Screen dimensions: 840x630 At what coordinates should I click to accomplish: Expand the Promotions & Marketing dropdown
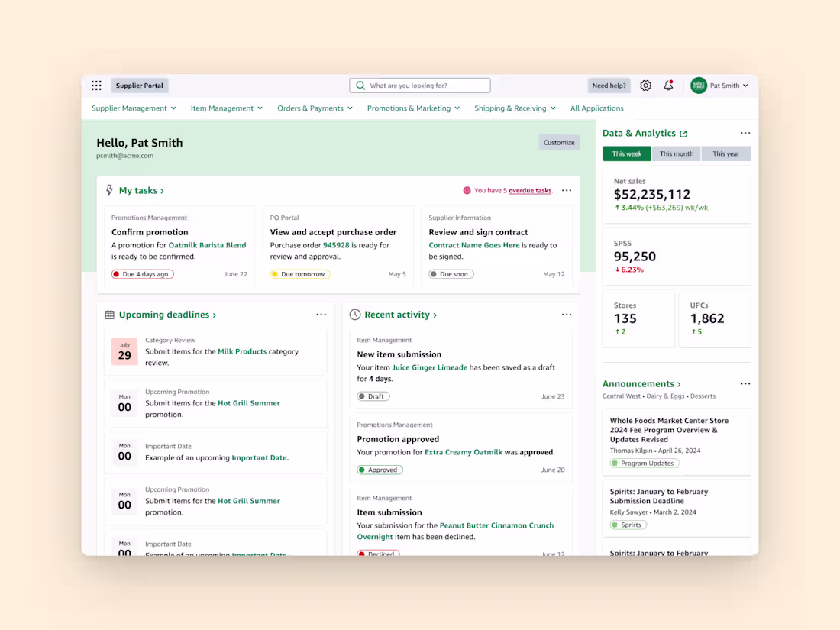coord(412,108)
